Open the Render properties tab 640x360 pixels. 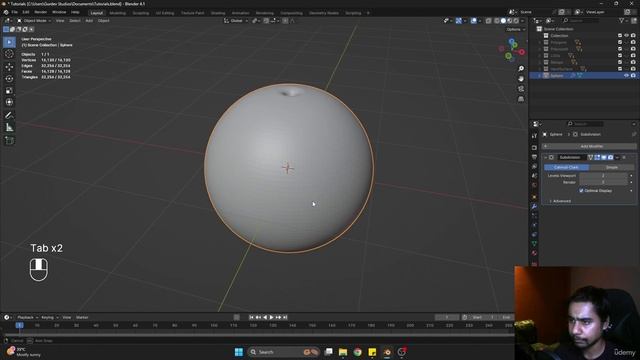[534, 148]
